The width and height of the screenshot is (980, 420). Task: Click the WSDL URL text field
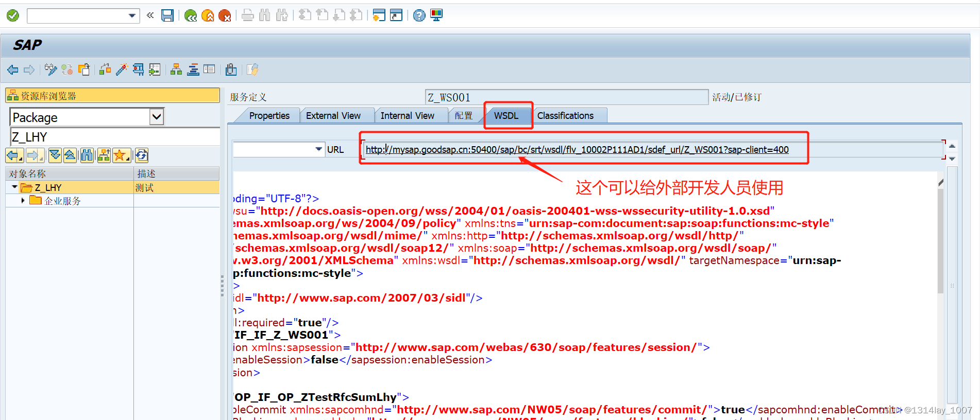point(653,149)
